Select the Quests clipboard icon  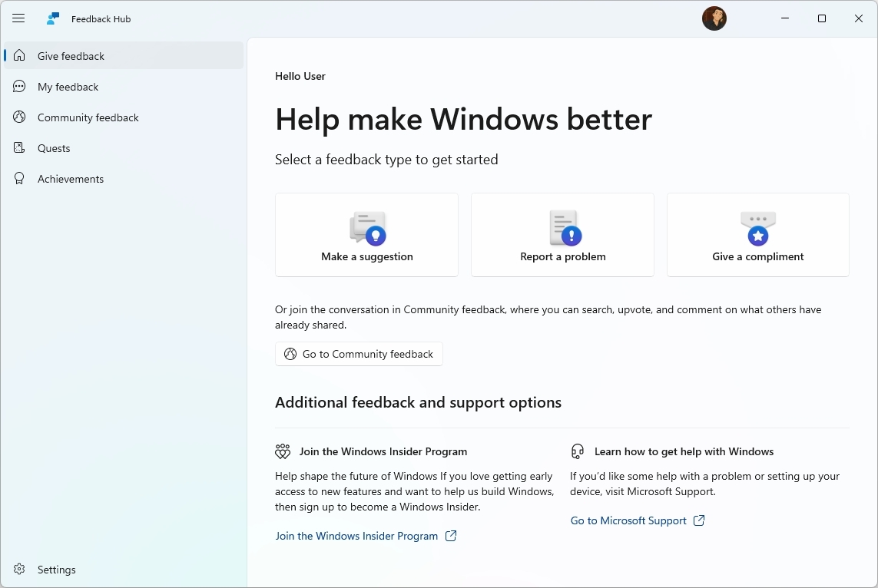click(x=18, y=147)
